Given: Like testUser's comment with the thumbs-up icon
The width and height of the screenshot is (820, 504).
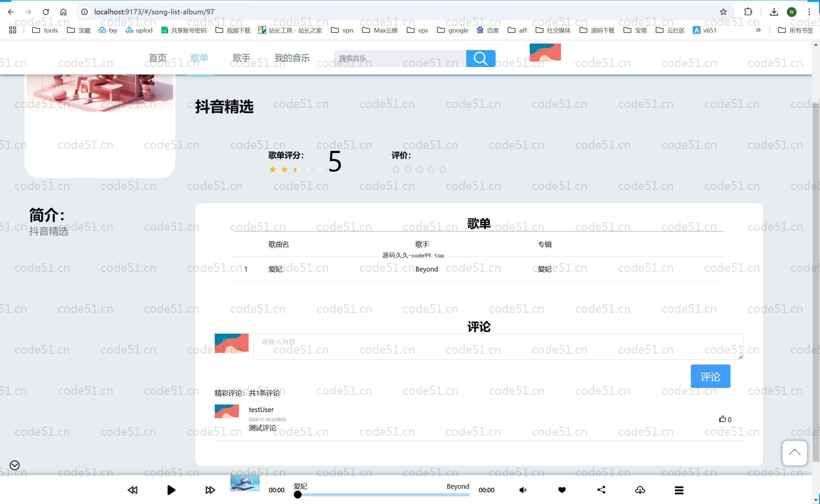Looking at the screenshot, I should 722,419.
